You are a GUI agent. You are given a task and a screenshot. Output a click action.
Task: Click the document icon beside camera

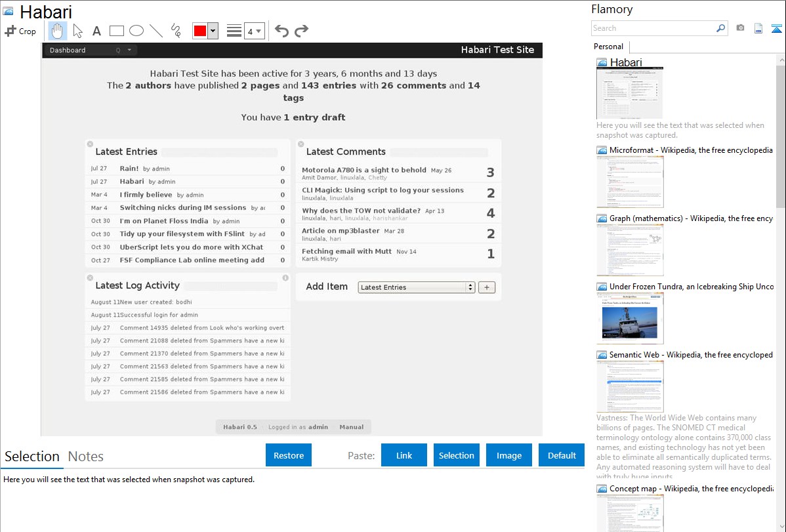click(x=758, y=28)
